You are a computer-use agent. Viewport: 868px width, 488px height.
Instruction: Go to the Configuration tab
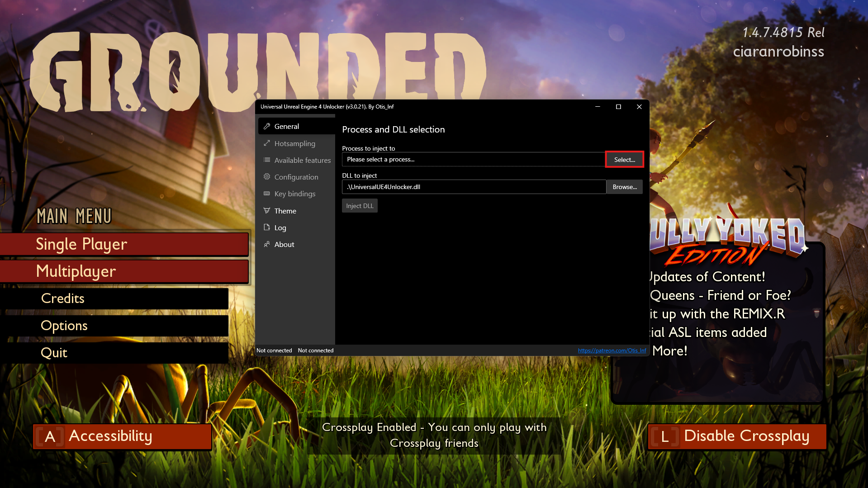coord(297,177)
